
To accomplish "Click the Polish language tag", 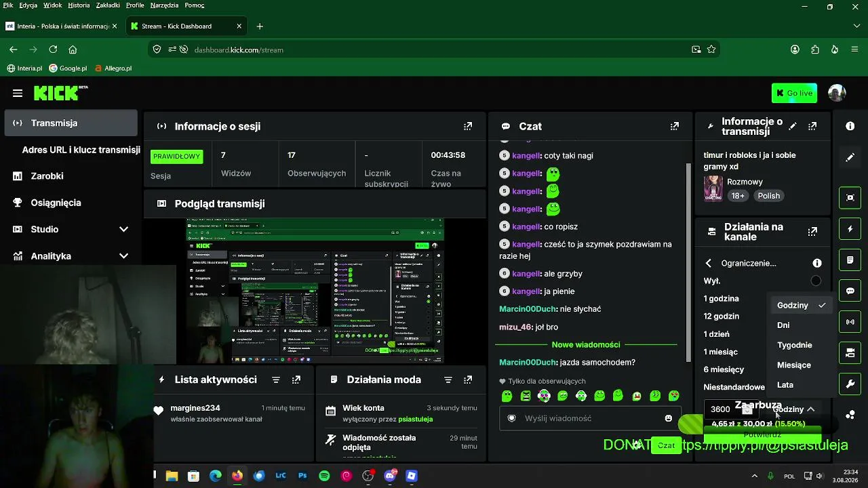I will click(769, 196).
